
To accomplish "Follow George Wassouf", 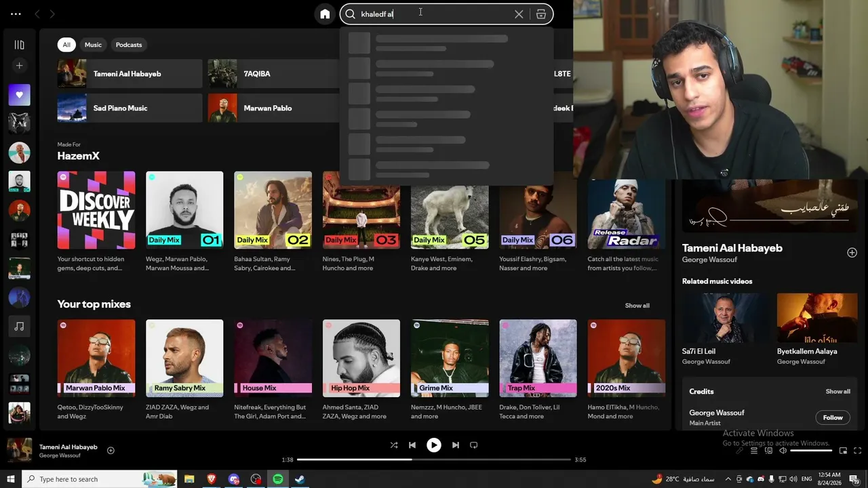I will coord(833,418).
